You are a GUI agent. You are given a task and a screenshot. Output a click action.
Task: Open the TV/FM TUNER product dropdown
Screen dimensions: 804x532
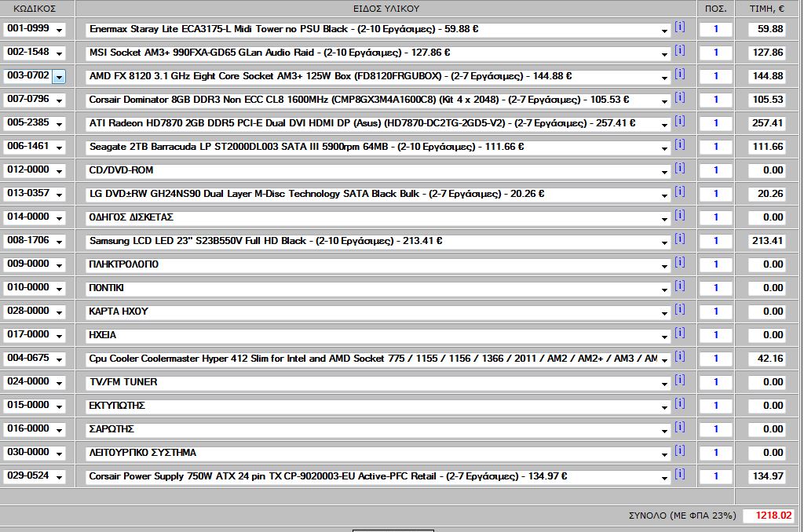tap(664, 384)
